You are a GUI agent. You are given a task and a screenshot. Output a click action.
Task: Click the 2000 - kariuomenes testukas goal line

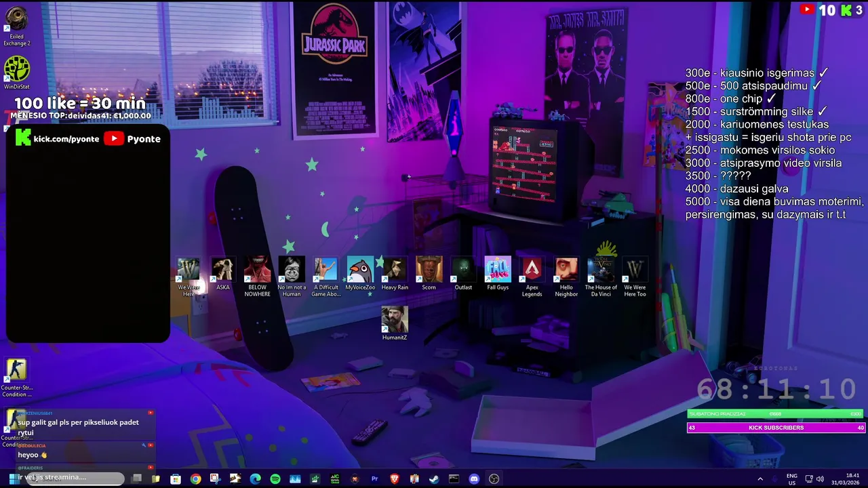[757, 125]
